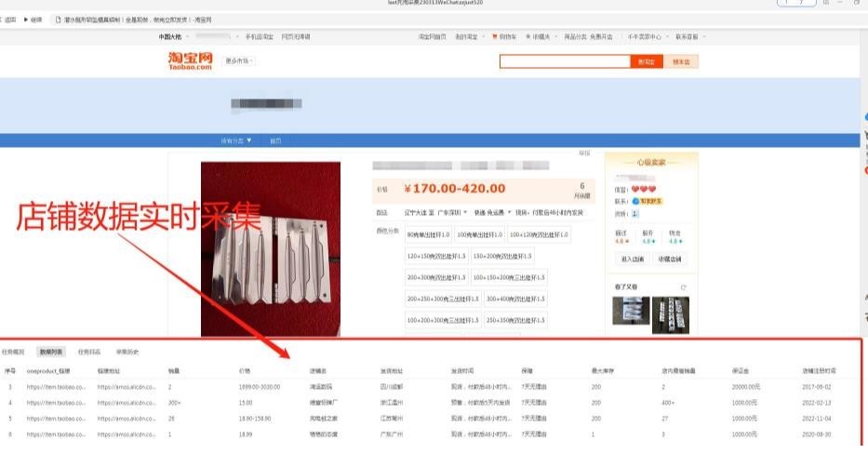Open the 千牛卖家中心 dropdown

648,36
